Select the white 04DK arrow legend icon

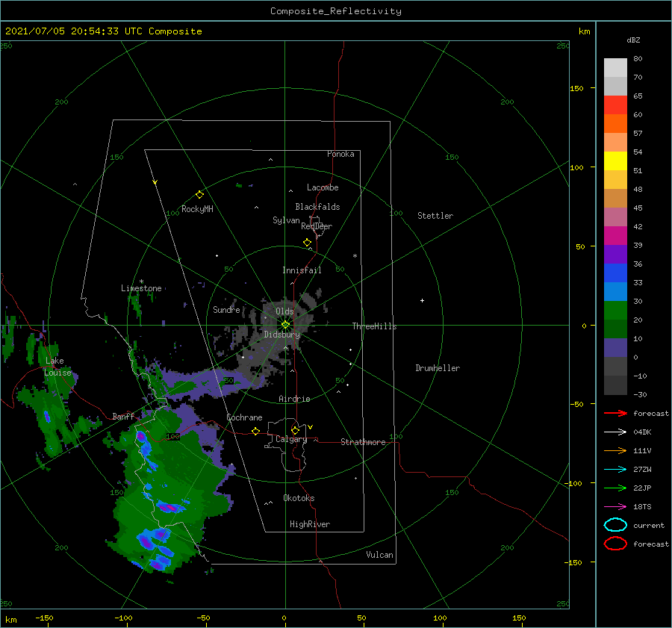(x=615, y=432)
